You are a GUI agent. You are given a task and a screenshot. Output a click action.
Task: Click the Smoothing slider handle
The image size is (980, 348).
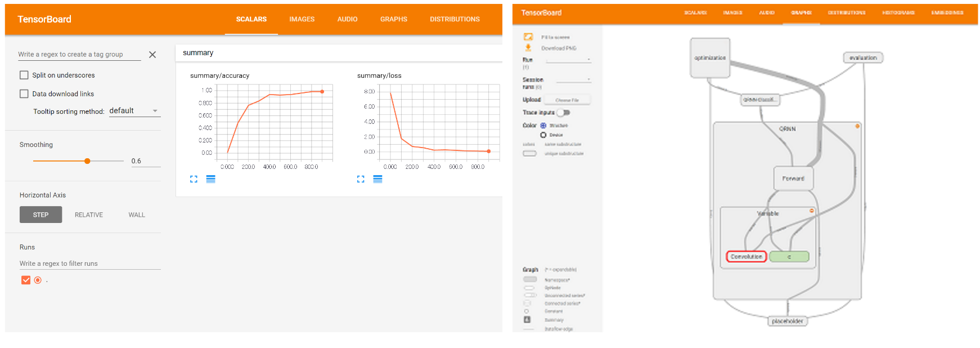click(x=87, y=161)
